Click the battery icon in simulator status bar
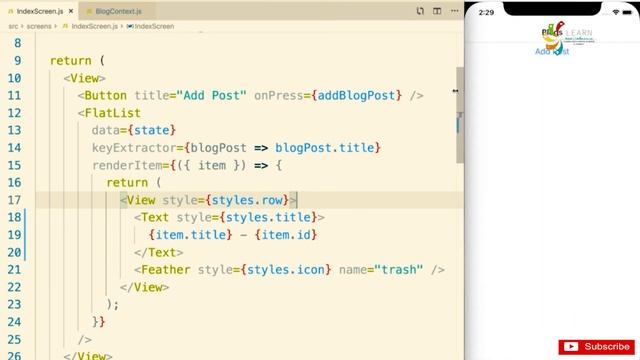 point(627,12)
